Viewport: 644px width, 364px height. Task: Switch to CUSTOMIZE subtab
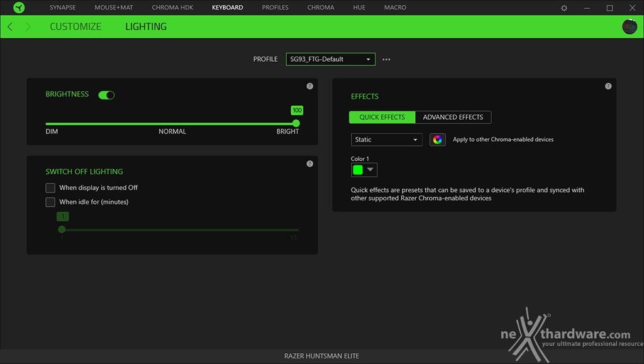coord(75,26)
